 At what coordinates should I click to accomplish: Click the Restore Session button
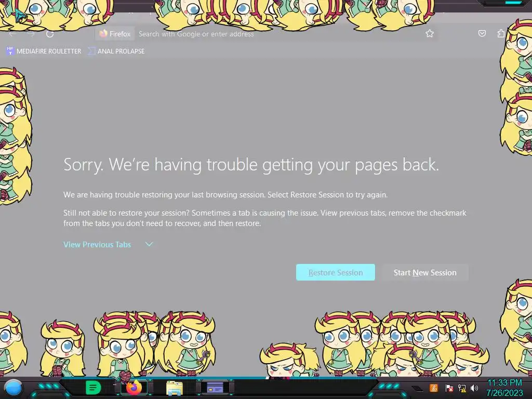click(x=336, y=272)
